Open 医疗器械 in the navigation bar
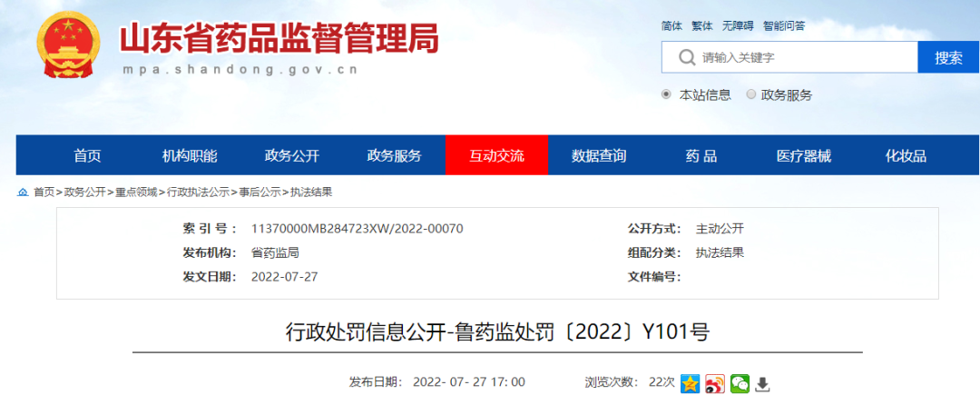The image size is (980, 395). pyautogui.click(x=803, y=155)
